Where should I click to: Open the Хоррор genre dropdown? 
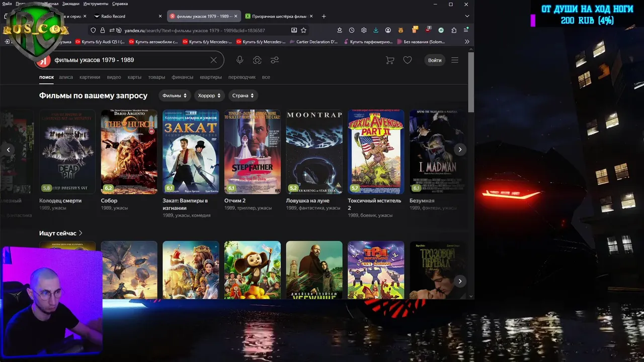click(209, 96)
